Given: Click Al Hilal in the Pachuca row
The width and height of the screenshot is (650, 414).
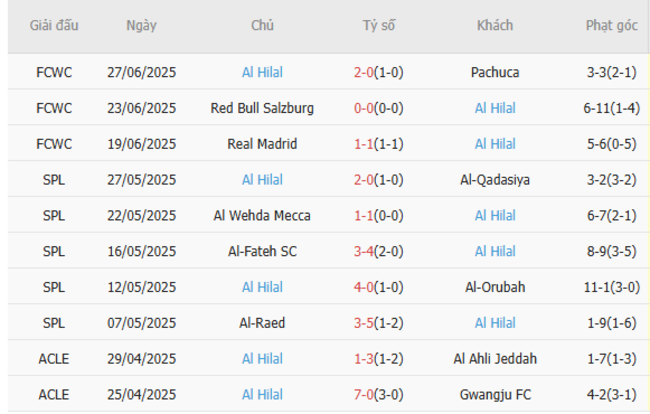Looking at the screenshot, I should coord(262,72).
